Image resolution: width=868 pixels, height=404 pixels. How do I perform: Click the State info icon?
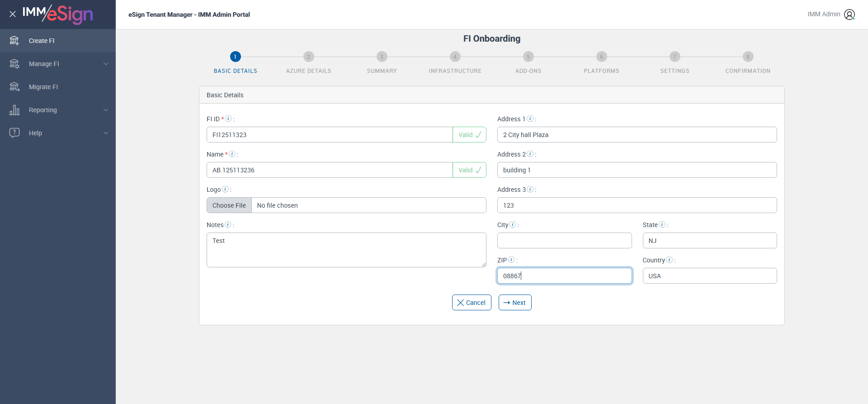click(x=662, y=224)
